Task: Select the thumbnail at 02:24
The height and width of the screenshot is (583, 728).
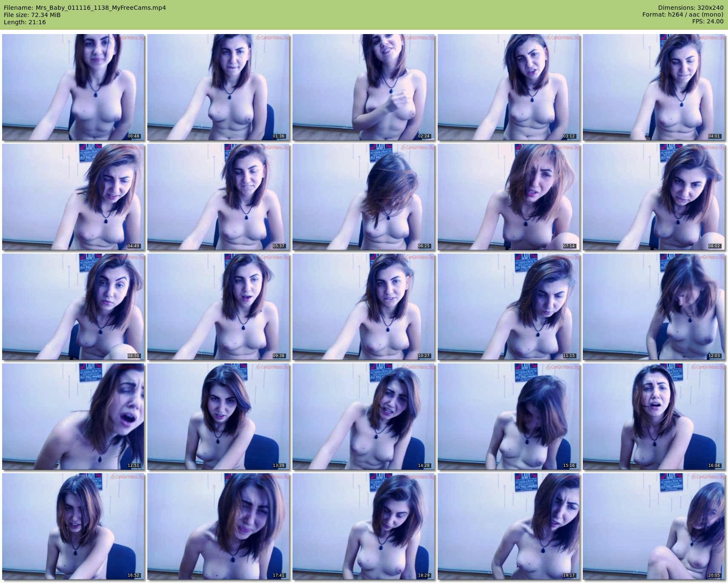Action: (364, 87)
